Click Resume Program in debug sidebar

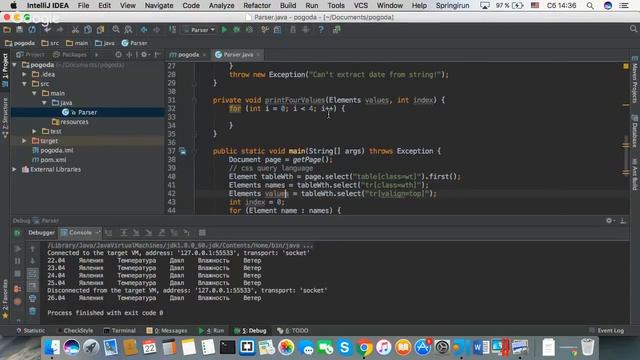tap(17, 249)
